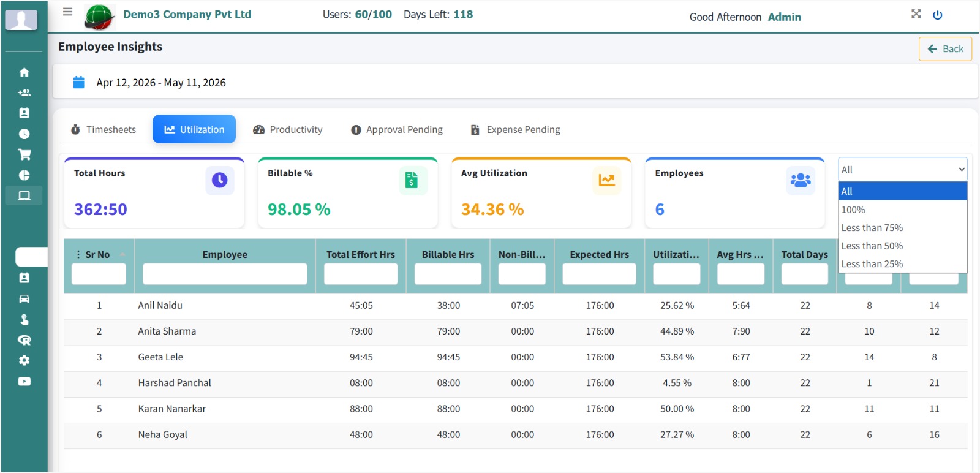The height and width of the screenshot is (473, 980).
Task: Open the ID badge sidebar icon
Action: (24, 278)
